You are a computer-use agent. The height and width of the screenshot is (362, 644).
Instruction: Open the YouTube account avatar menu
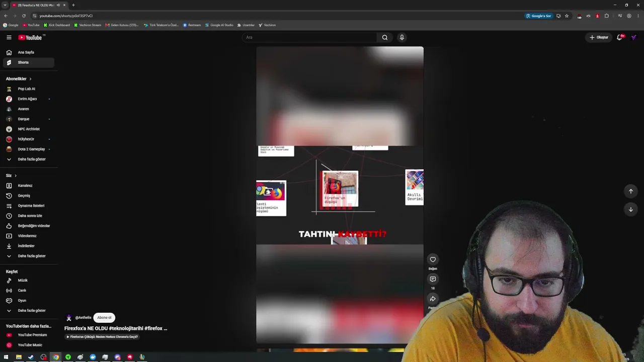click(634, 37)
